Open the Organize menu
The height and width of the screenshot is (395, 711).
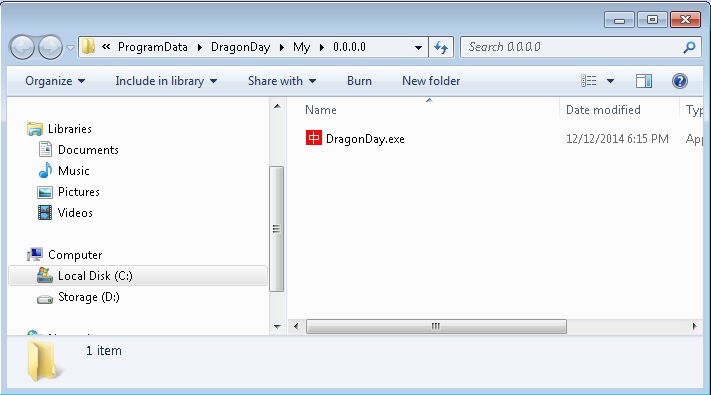(x=55, y=81)
